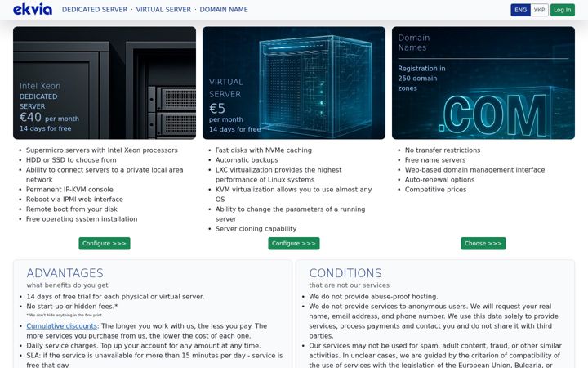Screen dimensions: 588x368
Task: Follow the Cumulative discounts link
Action: pyautogui.click(x=61, y=326)
